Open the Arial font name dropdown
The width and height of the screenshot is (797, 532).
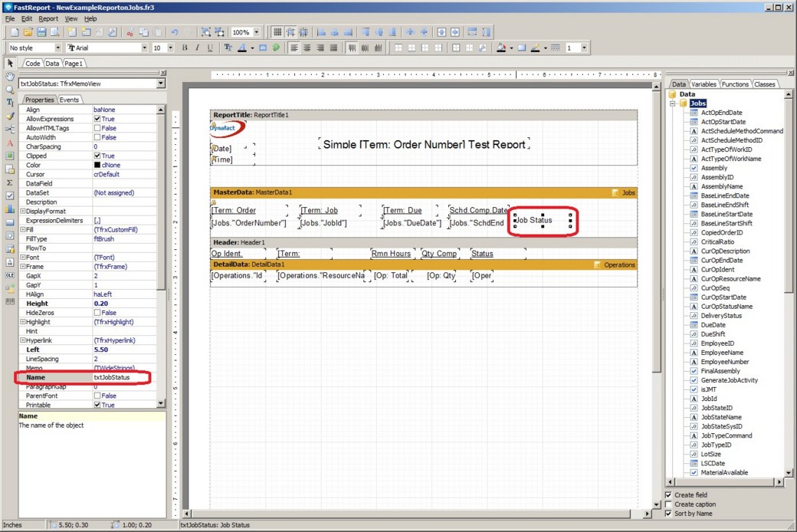144,48
